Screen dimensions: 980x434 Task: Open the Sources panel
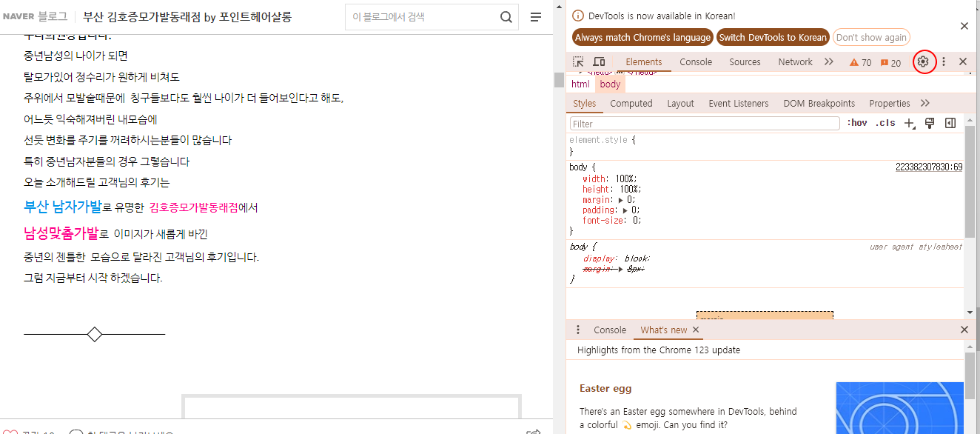pyautogui.click(x=745, y=62)
